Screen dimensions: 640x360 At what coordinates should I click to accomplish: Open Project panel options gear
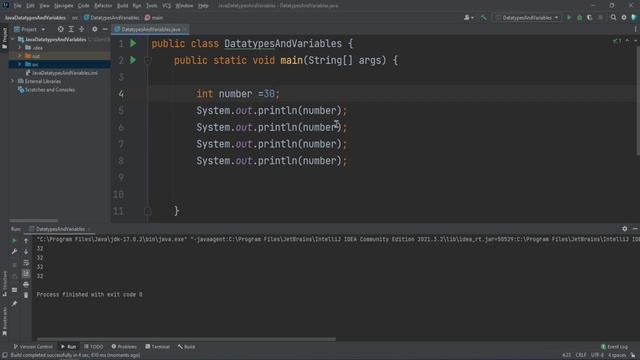(95, 29)
